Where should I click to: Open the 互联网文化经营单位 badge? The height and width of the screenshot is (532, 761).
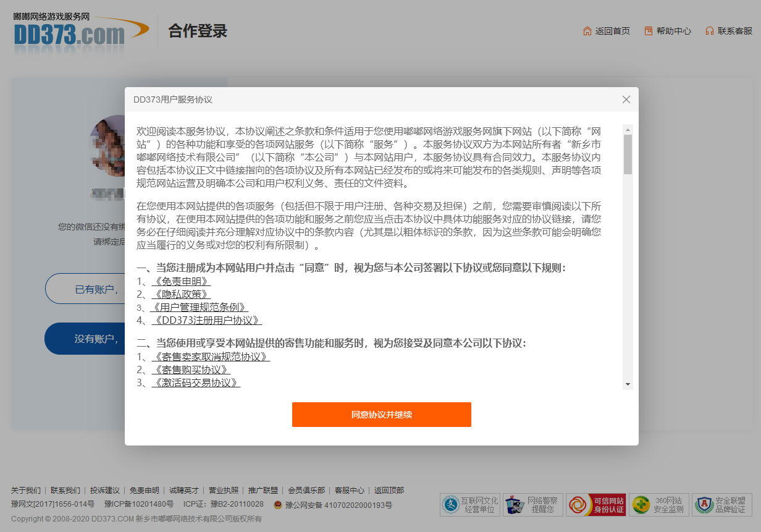pos(470,505)
